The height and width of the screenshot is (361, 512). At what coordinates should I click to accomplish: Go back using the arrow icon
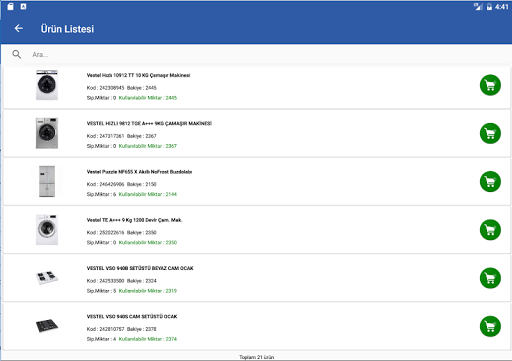pyautogui.click(x=19, y=29)
